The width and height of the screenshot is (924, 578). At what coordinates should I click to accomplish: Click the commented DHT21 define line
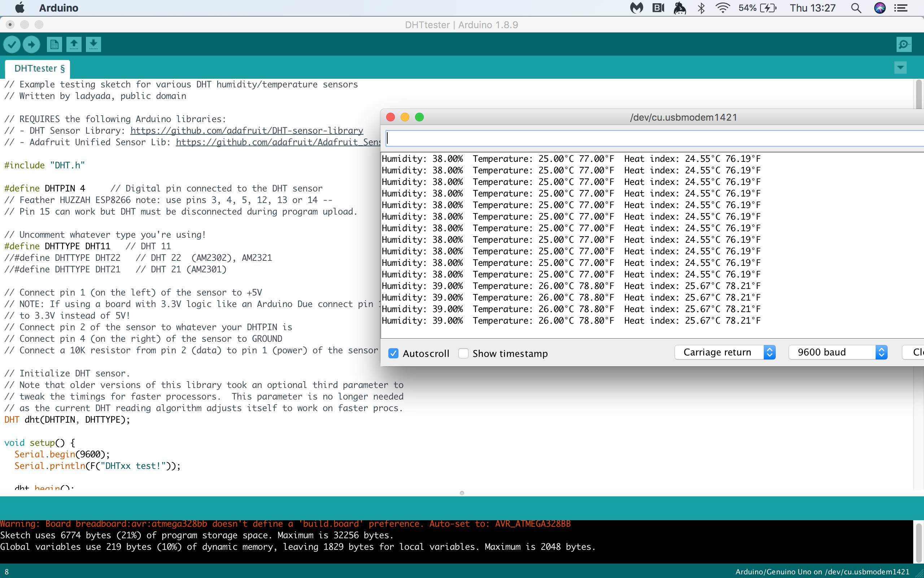pyautogui.click(x=115, y=269)
